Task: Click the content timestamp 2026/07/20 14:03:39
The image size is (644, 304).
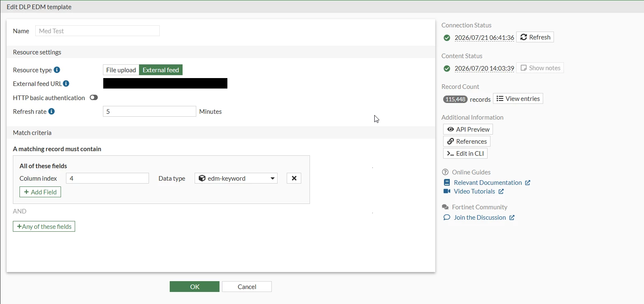Action: (484, 68)
